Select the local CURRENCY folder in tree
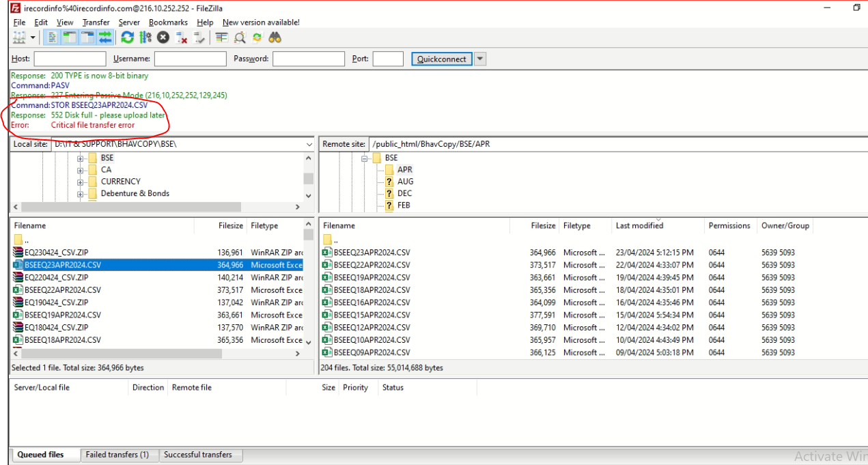Image resolution: width=868 pixels, height=465 pixels. (121, 182)
